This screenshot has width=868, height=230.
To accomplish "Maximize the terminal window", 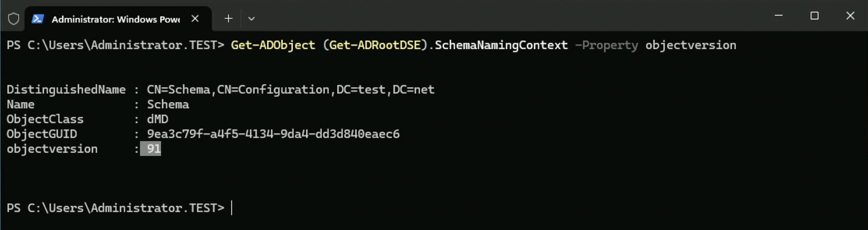I will [x=814, y=16].
